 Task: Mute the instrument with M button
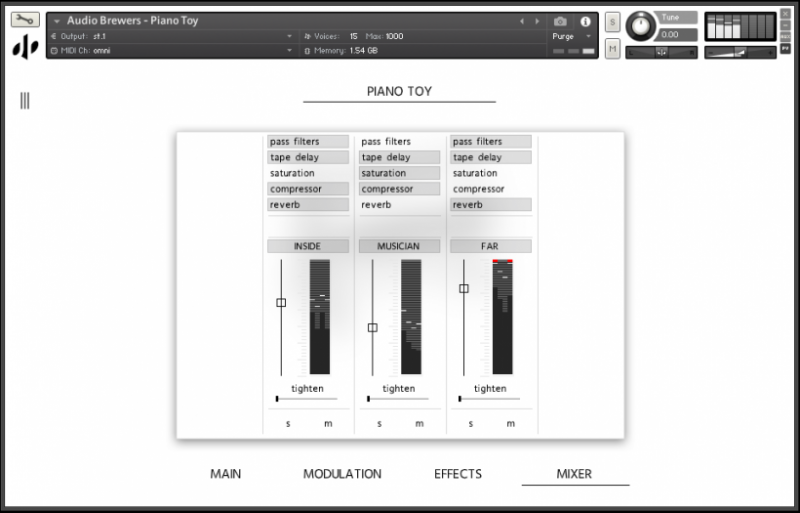click(612, 49)
